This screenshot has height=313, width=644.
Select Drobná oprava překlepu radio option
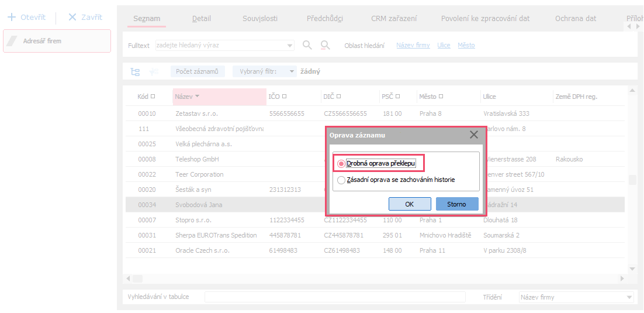point(341,164)
